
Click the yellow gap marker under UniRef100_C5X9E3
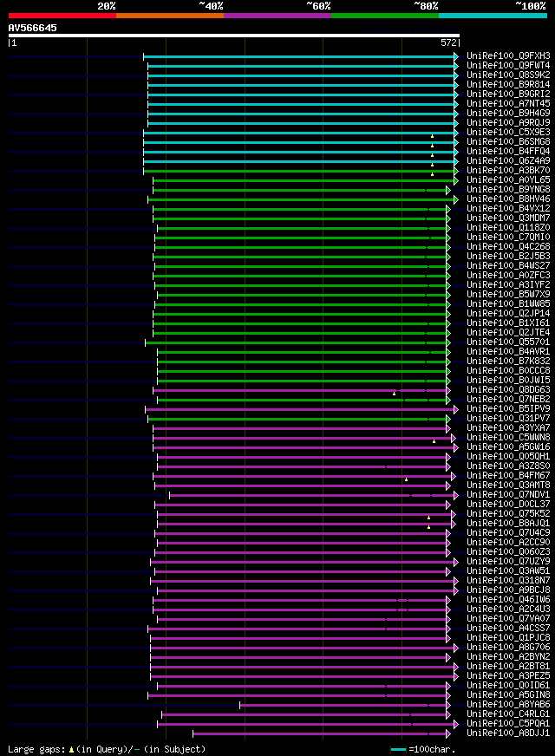432,136
